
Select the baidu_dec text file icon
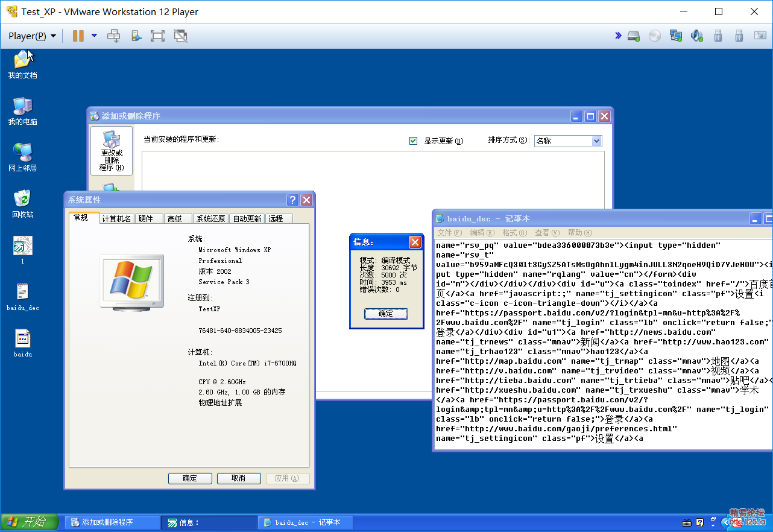click(x=22, y=297)
